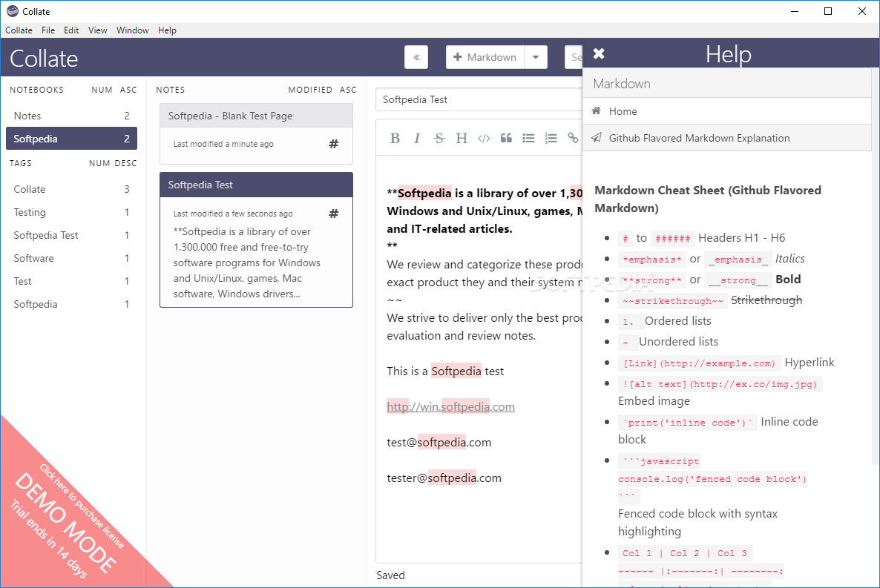Close the Help panel with the X
Viewport: 880px width, 588px height.
point(599,53)
